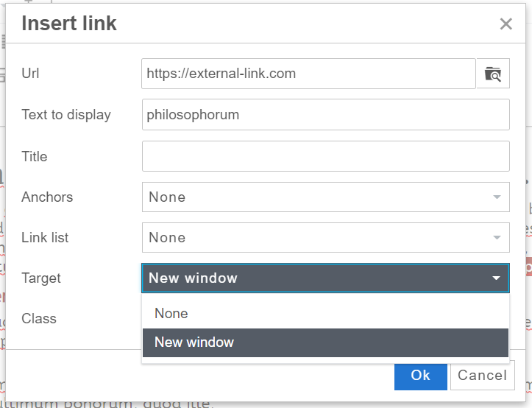Click the Class field label

39,319
